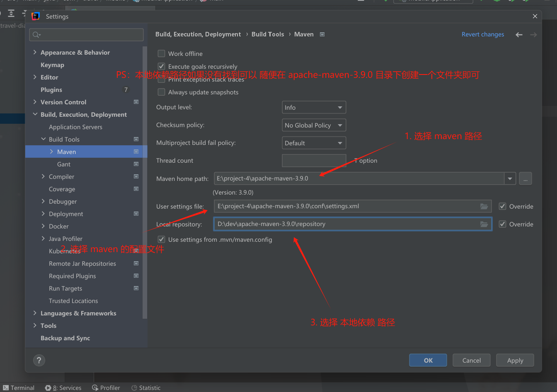
Task: Open folder browser for User settings file
Action: tap(484, 206)
